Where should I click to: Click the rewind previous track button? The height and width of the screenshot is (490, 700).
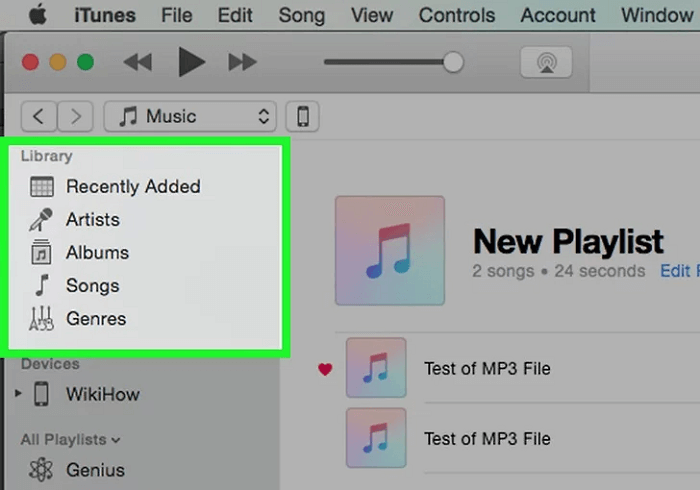(138, 62)
